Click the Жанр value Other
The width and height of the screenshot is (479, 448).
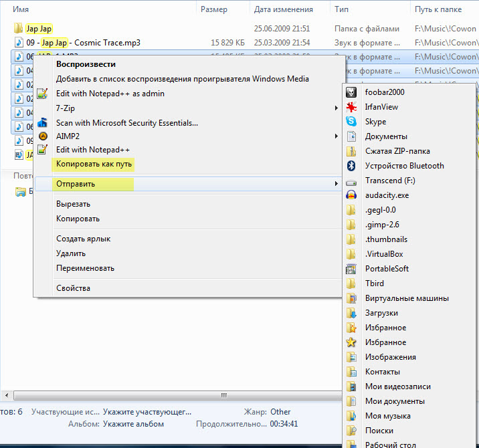click(x=280, y=412)
